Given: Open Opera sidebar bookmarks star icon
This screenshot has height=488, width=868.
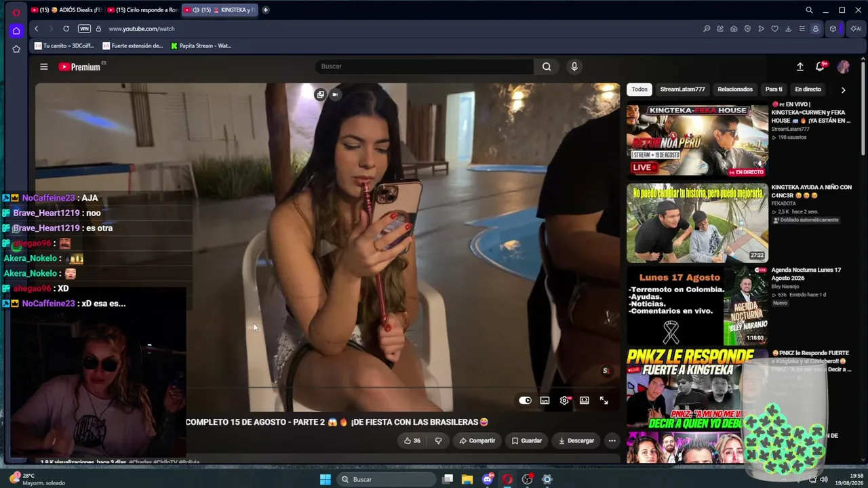Looking at the screenshot, I should coord(16,49).
